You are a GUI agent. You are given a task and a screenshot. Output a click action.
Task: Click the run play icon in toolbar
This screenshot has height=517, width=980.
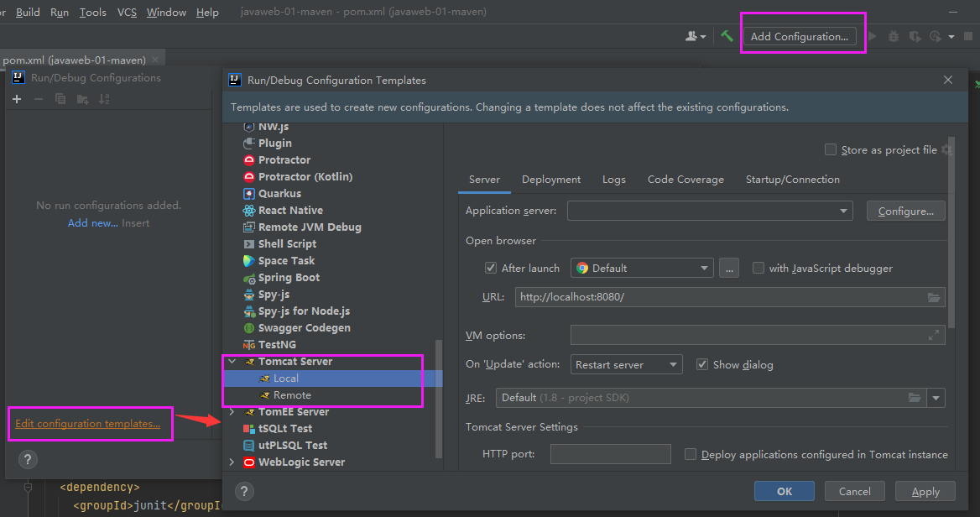[873, 36]
